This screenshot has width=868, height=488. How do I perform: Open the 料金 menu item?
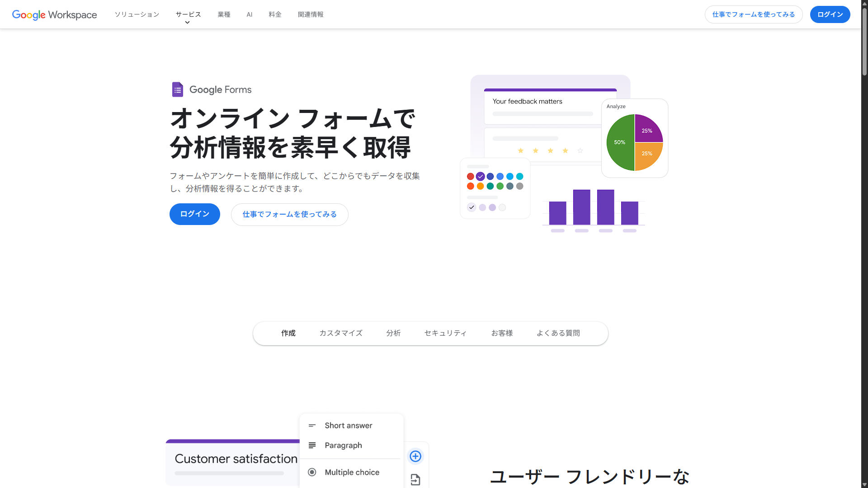tap(275, 14)
